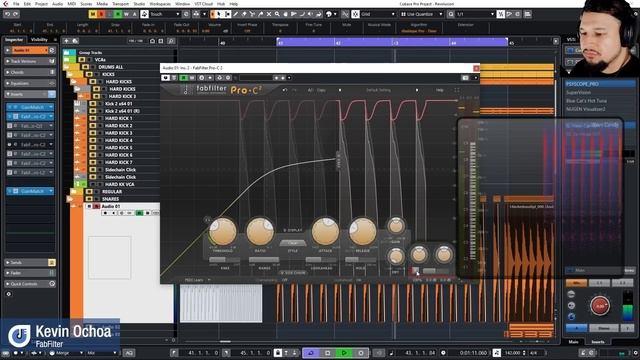Click the Pro-C 2 undo arrow
Viewport: 640px width, 360px height.
coord(285,90)
